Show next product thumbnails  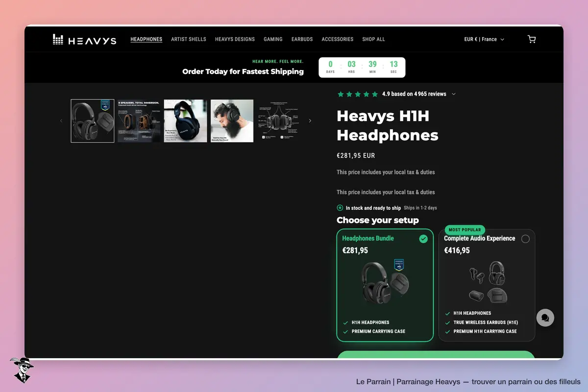point(310,121)
